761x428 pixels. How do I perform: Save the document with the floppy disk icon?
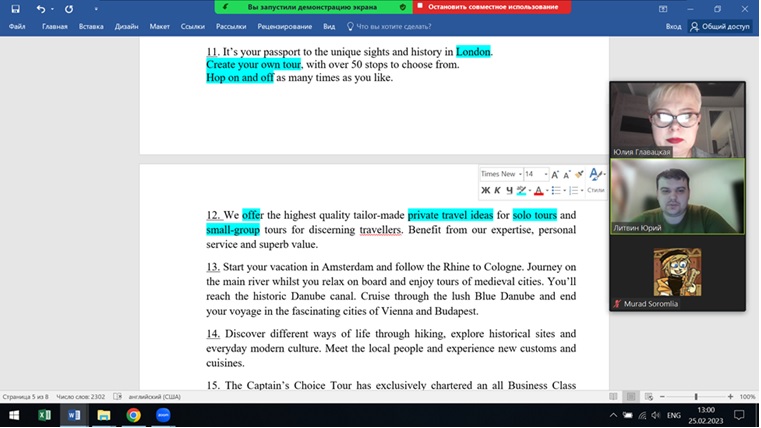click(x=16, y=9)
